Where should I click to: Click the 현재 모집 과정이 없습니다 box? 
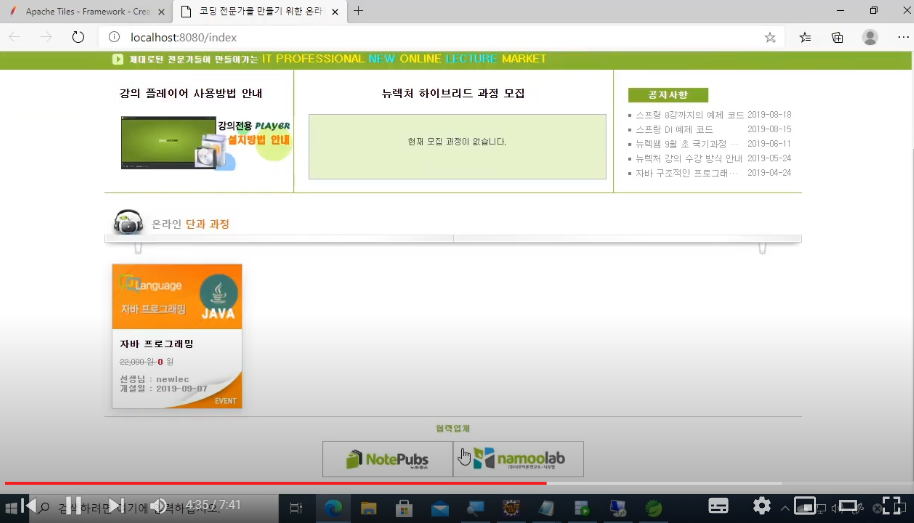tap(458, 146)
